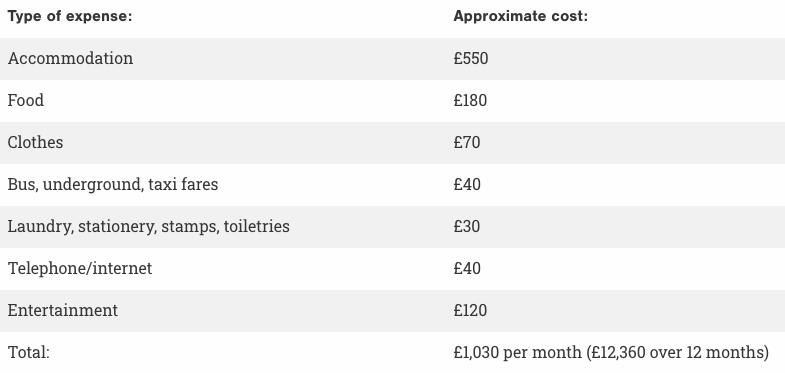
Task: Click the £30 laundry cost value
Action: (467, 226)
